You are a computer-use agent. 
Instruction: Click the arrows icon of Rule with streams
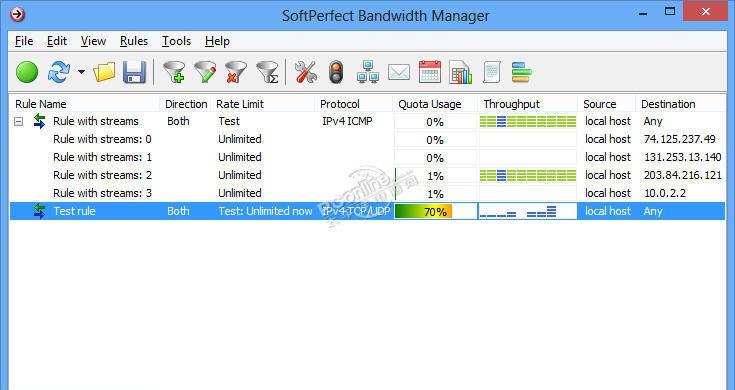[x=39, y=121]
